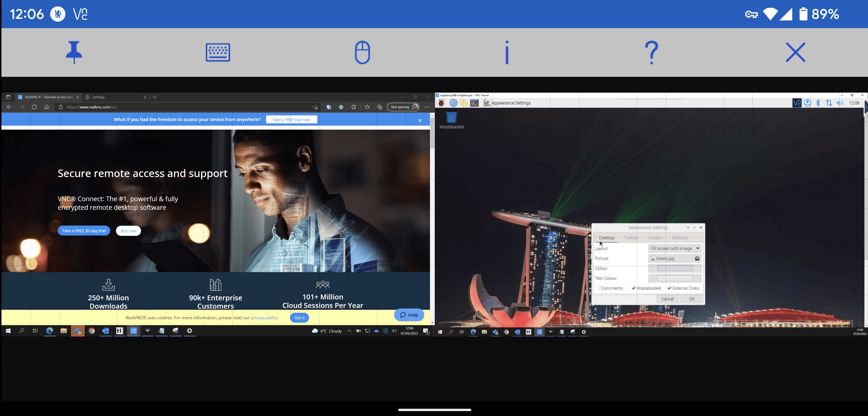Screen dimensions: 868x416
Task: Click the Raspberry Pi menu icon
Action: [x=441, y=103]
